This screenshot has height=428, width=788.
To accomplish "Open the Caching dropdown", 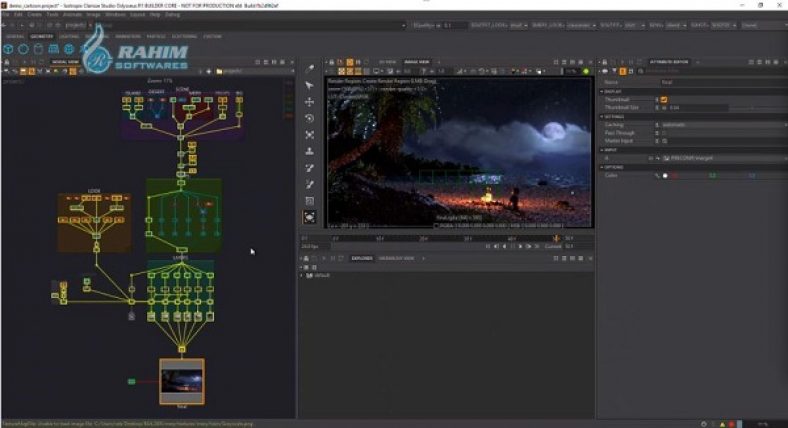I will 700,124.
